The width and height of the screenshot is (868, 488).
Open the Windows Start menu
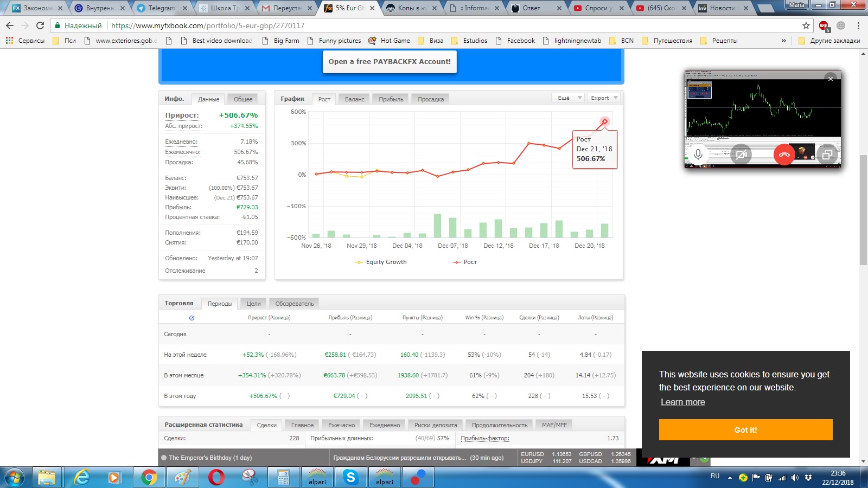tap(15, 477)
